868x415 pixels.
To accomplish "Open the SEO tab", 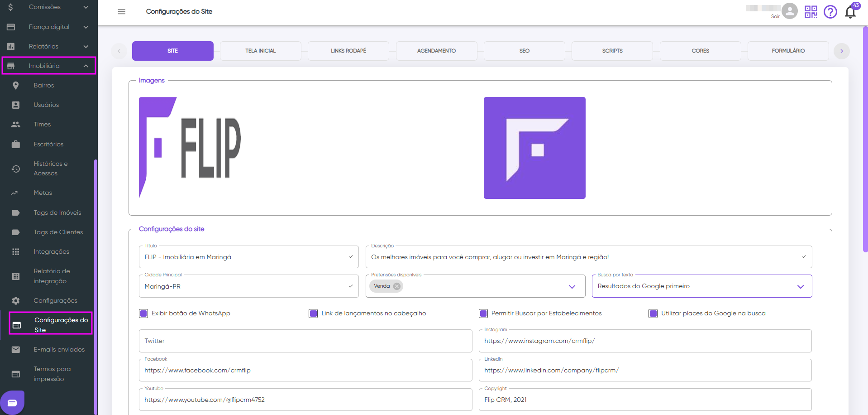I will point(525,51).
